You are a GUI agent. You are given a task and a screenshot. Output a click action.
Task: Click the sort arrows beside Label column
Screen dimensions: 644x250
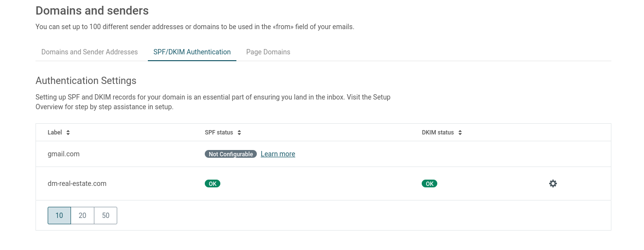click(68, 133)
